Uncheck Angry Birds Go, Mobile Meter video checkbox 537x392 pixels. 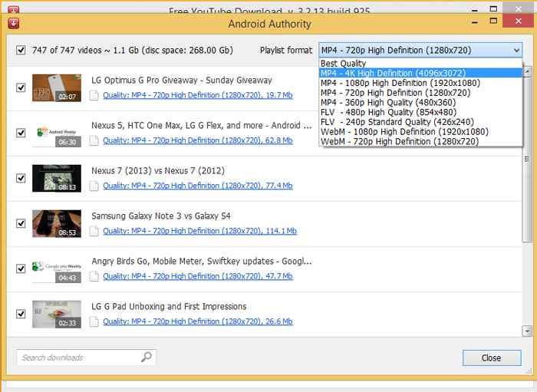[x=21, y=268]
